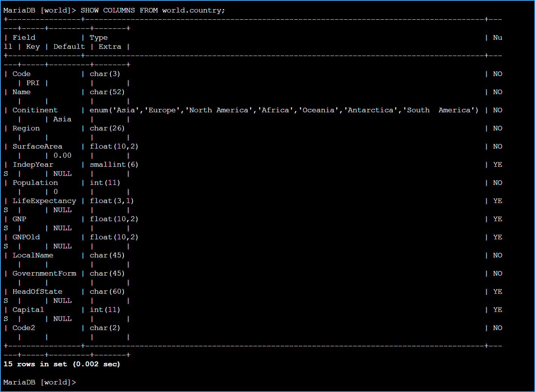This screenshot has width=535, height=392.
Task: Click the char(52) type of Name
Action: coord(107,92)
